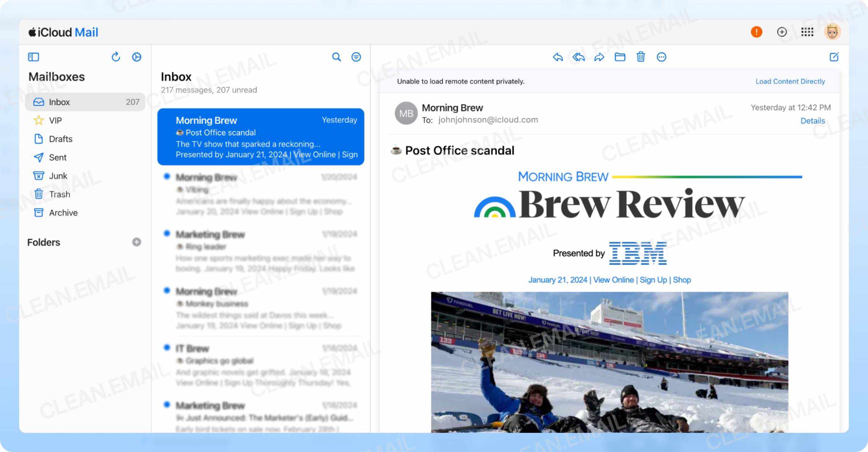The image size is (868, 452).
Task: Open the Junk mailbox
Action: (x=58, y=176)
